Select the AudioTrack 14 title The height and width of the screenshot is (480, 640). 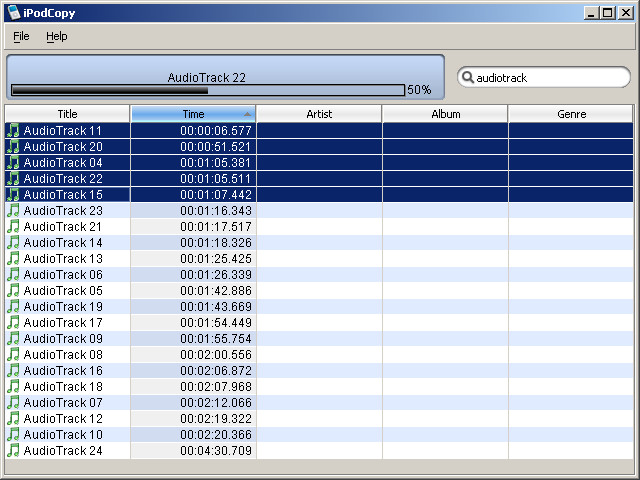point(63,242)
